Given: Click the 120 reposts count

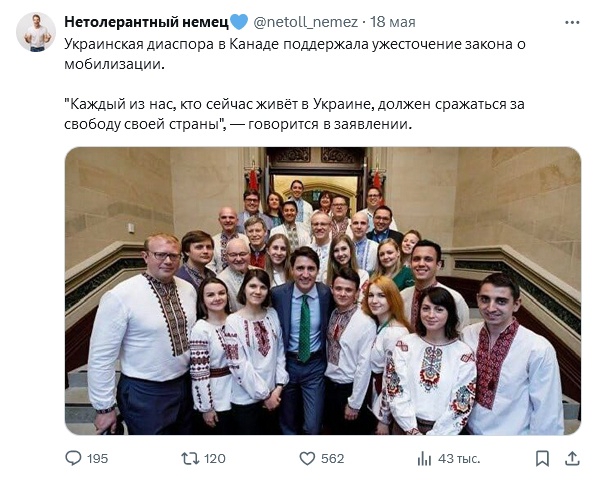Looking at the screenshot, I should pyautogui.click(x=215, y=458).
